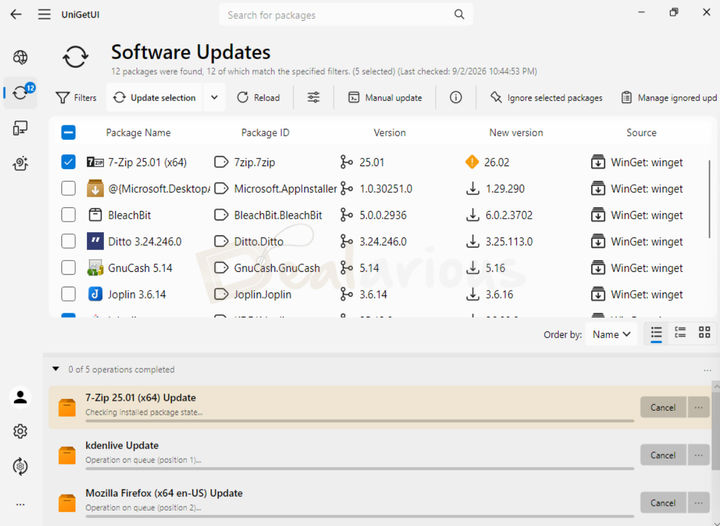
Task: Click the 6.0.2.3702 new version cell
Action: click(509, 215)
